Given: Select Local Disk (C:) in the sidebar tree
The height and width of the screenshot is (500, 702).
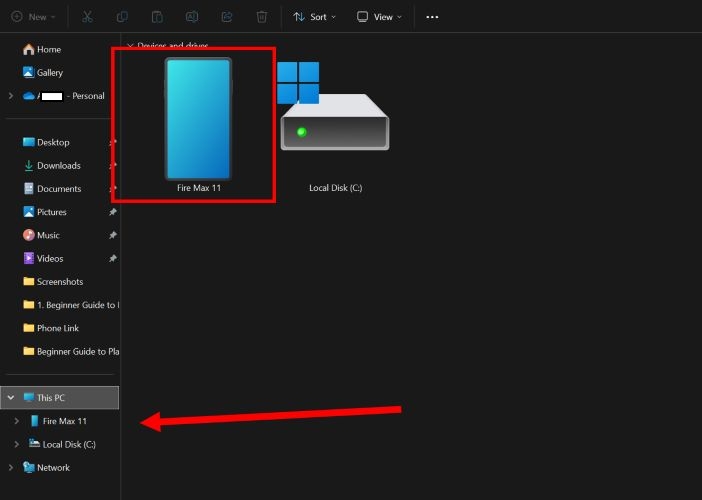Looking at the screenshot, I should (x=62, y=444).
